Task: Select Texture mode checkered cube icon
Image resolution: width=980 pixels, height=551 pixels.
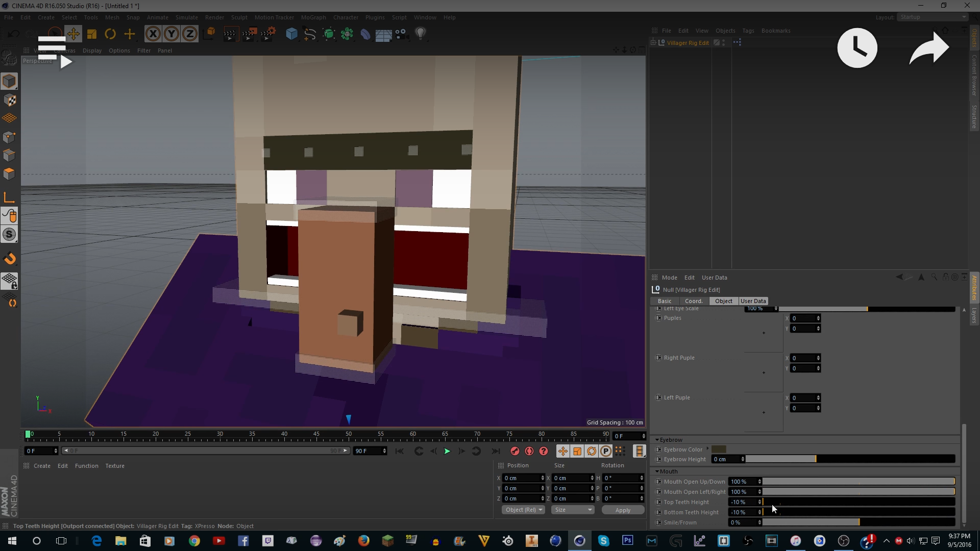Action: [9, 100]
